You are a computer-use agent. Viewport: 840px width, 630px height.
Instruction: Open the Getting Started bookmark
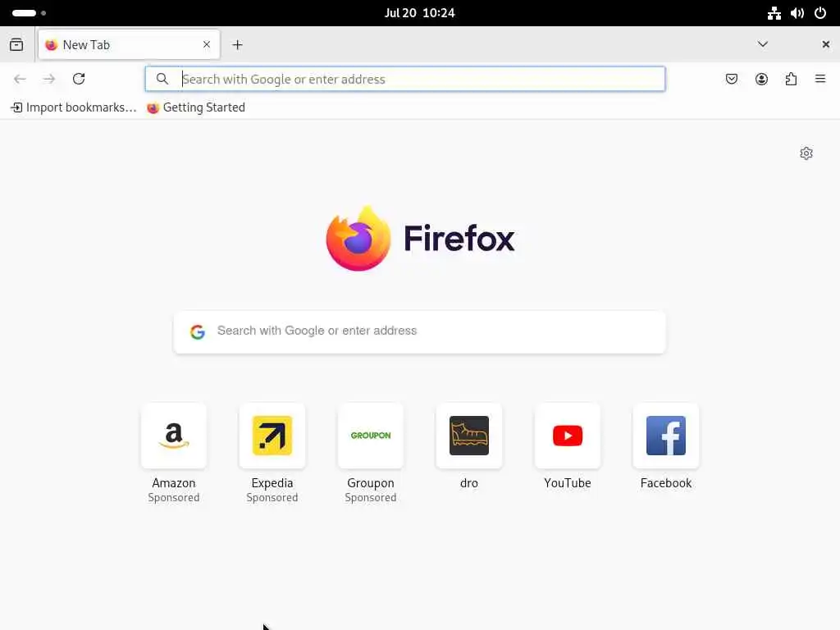tap(196, 107)
